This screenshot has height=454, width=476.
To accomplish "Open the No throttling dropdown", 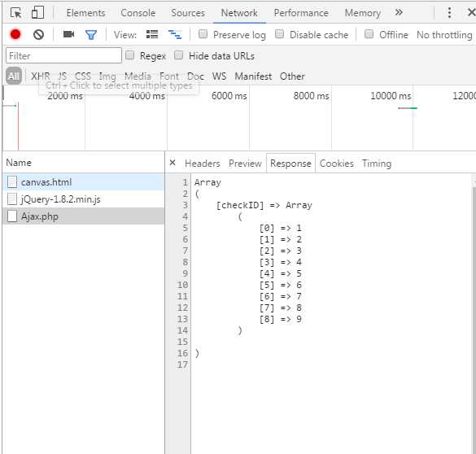I will coord(444,35).
